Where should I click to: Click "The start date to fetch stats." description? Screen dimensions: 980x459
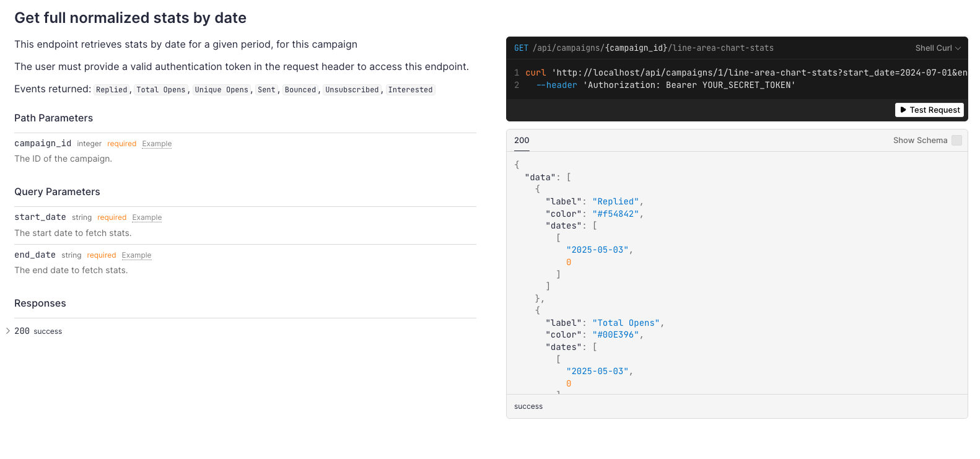pyautogui.click(x=73, y=233)
